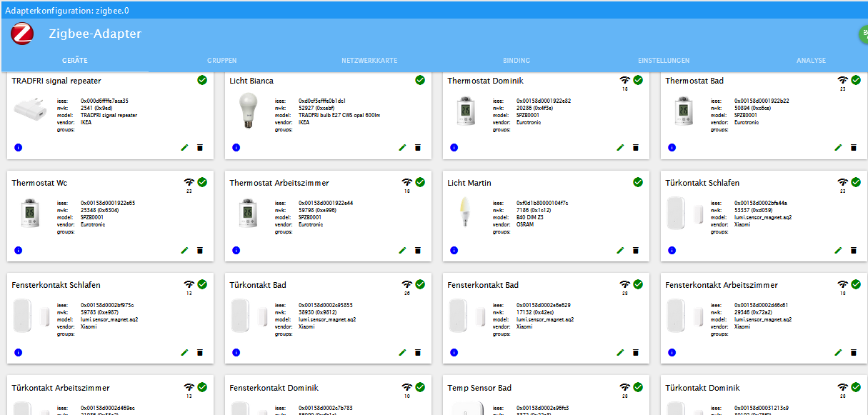The image size is (868, 415).
Task: Open info for Licht Bianca
Action: coord(236,148)
